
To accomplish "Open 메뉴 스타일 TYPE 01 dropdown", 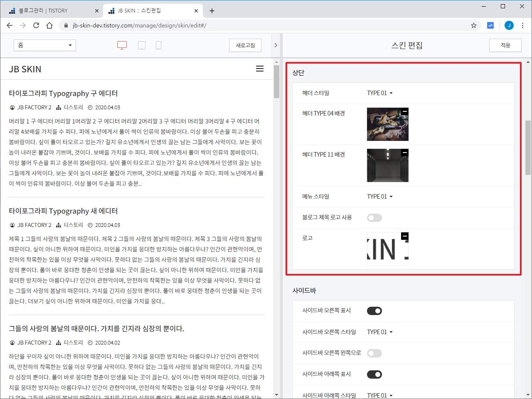I will [380, 197].
